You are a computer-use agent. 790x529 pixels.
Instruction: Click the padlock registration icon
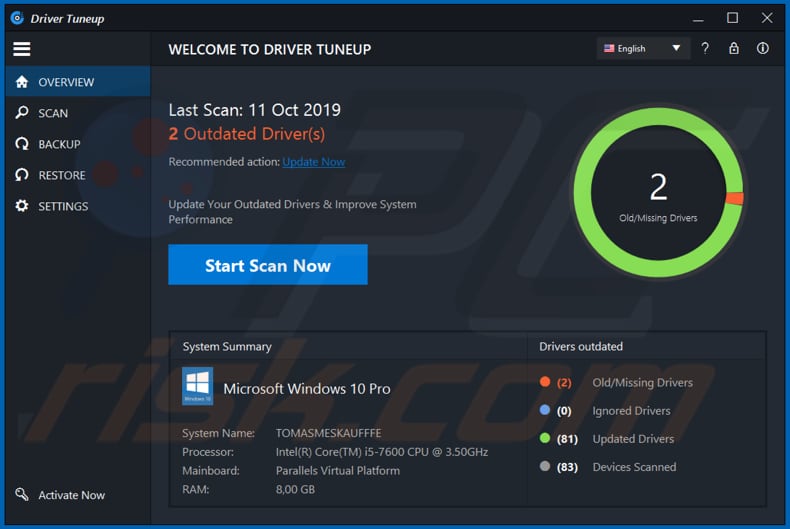(x=734, y=48)
